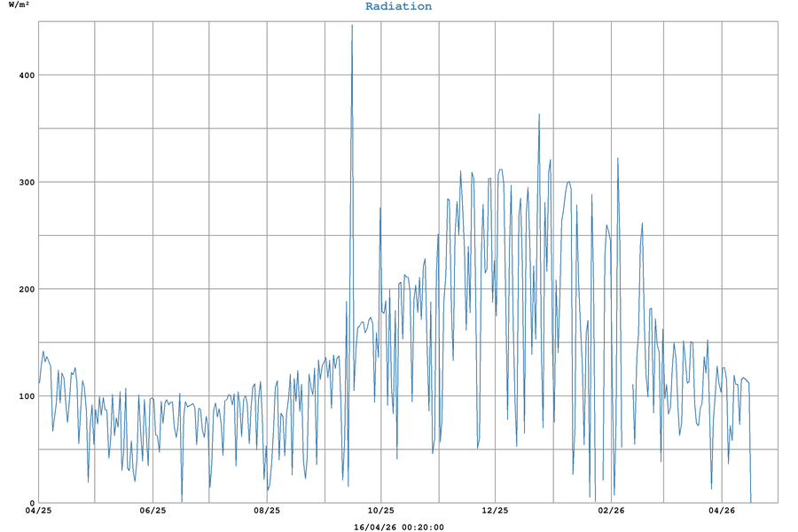
Task: Pick the 10/25 x-axis date label
Action: point(380,511)
